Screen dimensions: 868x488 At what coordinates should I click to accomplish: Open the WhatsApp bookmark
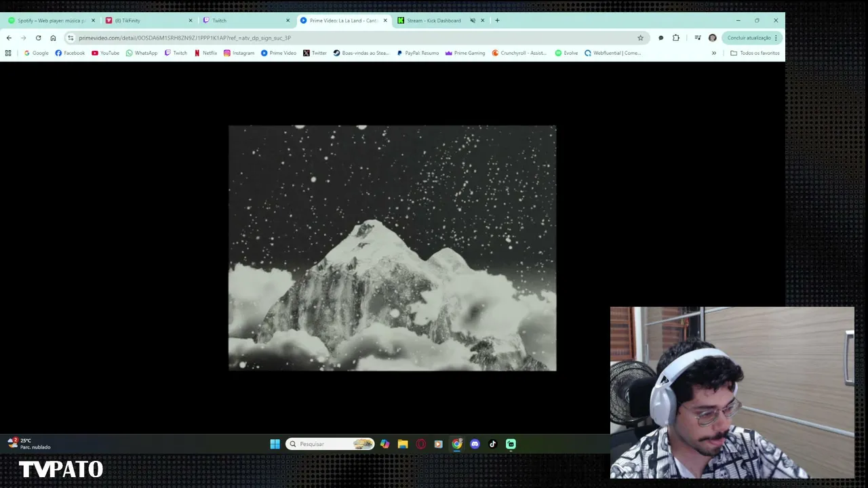pyautogui.click(x=142, y=53)
